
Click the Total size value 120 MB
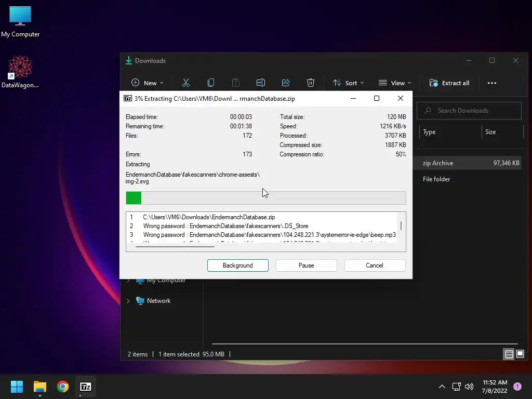pos(396,117)
